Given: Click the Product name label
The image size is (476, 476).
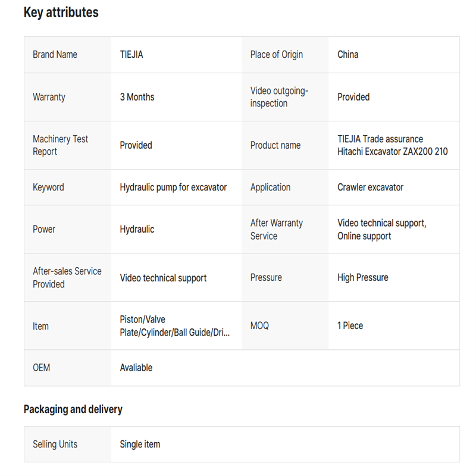Looking at the screenshot, I should click(x=275, y=145).
